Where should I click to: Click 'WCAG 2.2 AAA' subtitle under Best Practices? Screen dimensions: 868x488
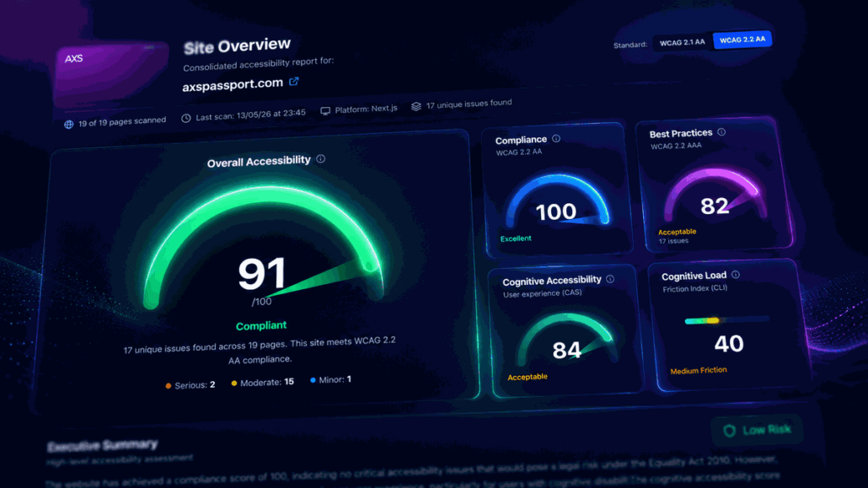(x=676, y=146)
